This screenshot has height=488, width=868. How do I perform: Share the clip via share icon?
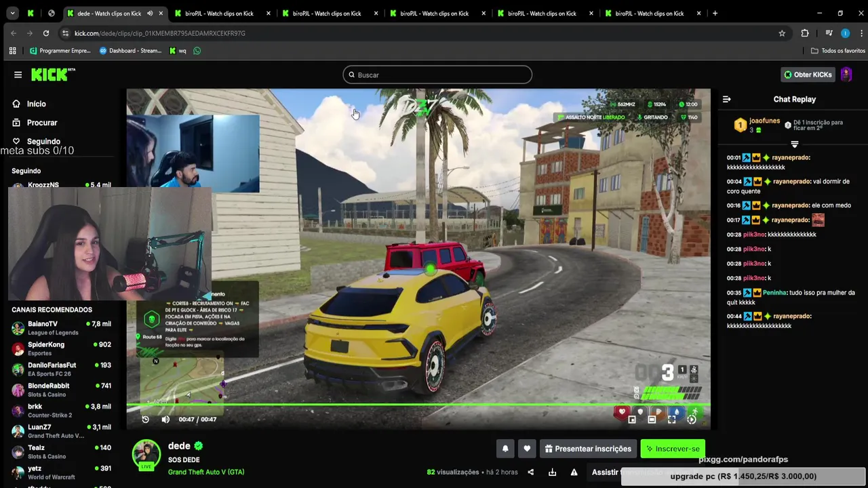(531, 472)
